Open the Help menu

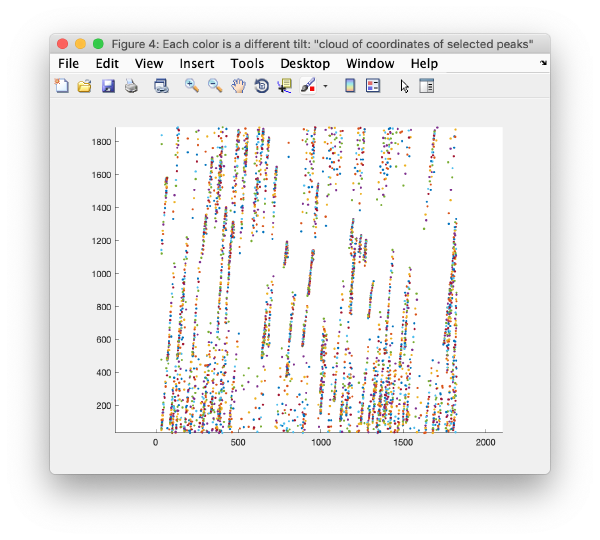coord(424,64)
